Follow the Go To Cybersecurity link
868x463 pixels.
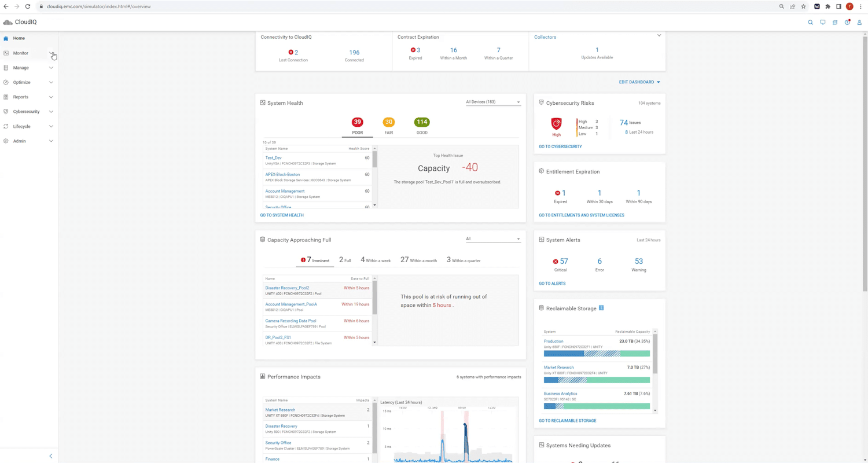click(560, 146)
